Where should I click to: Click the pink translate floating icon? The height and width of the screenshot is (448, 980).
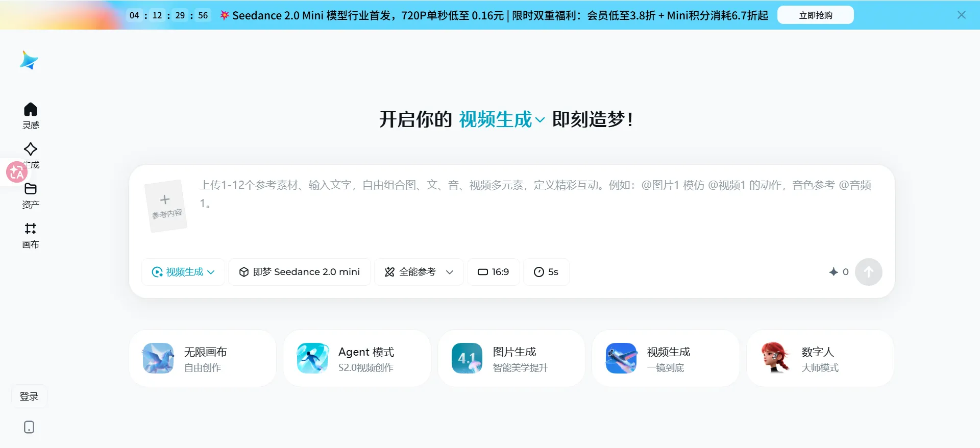[x=16, y=172]
